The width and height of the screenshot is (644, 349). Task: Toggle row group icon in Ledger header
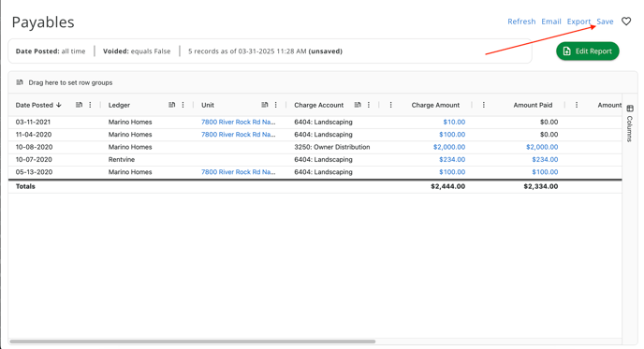click(x=172, y=105)
